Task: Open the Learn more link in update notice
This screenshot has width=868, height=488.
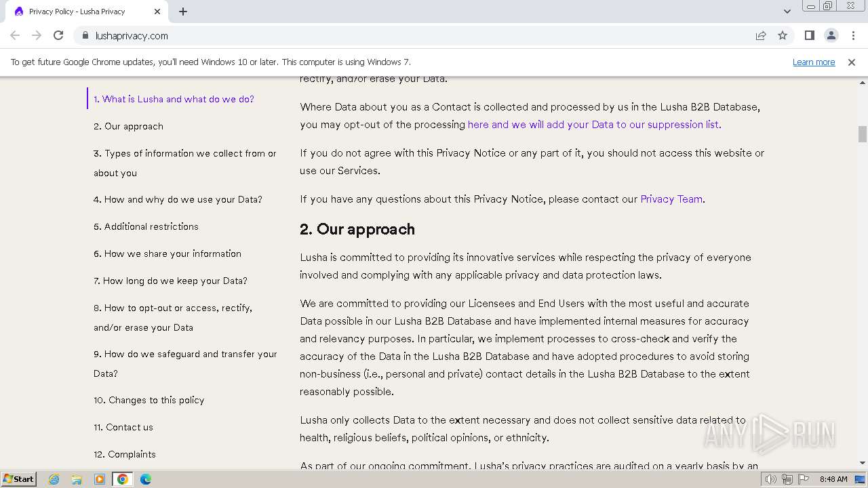Action: tap(814, 62)
